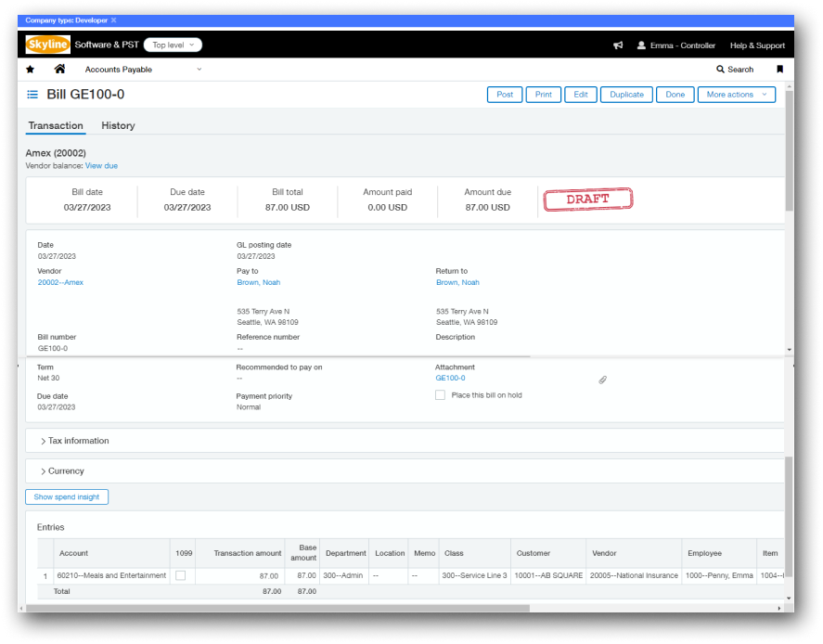Click the Employee column header

(719, 553)
